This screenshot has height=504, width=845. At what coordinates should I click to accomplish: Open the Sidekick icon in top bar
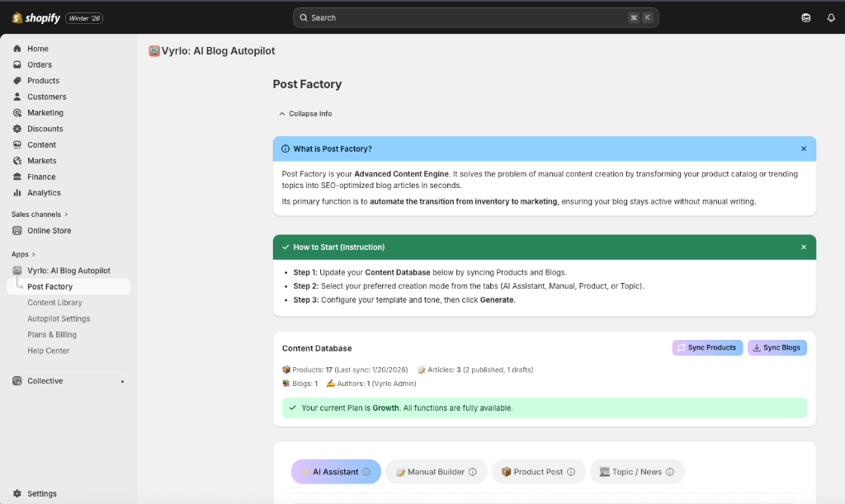click(x=806, y=17)
